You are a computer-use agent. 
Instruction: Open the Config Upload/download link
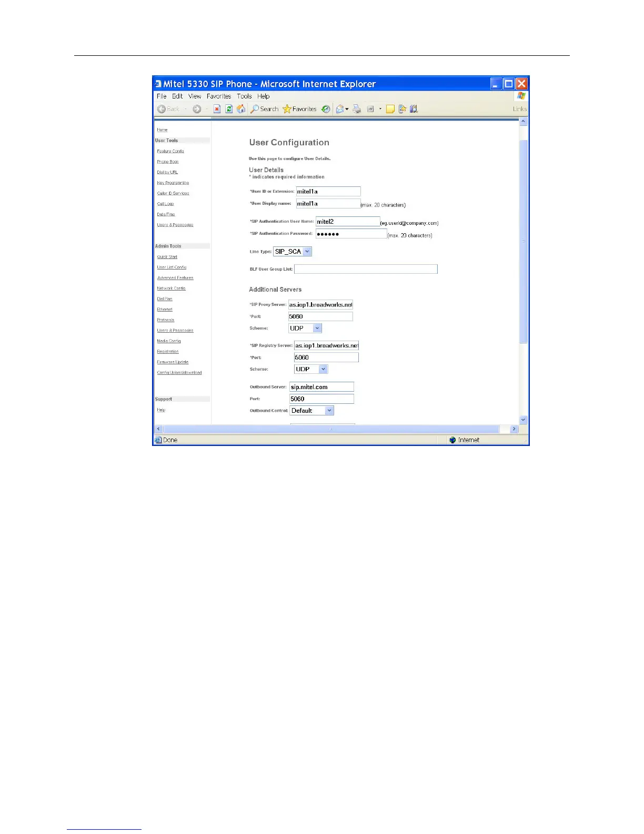tap(179, 373)
